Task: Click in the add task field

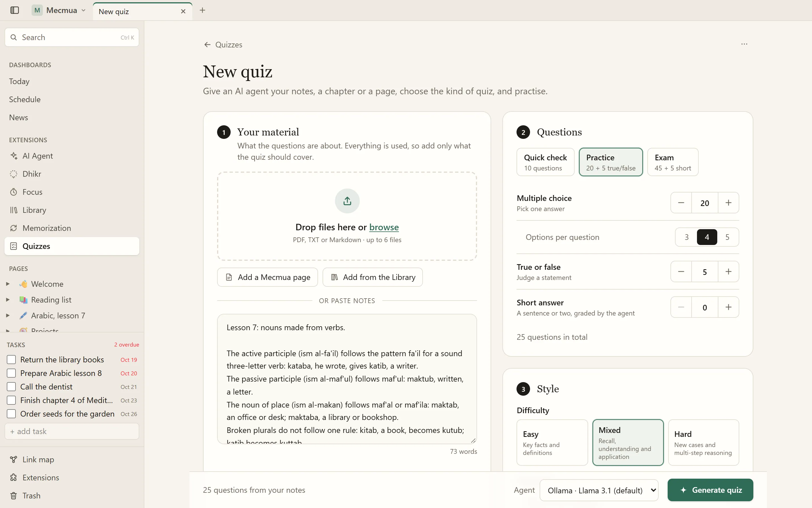Action: click(72, 432)
